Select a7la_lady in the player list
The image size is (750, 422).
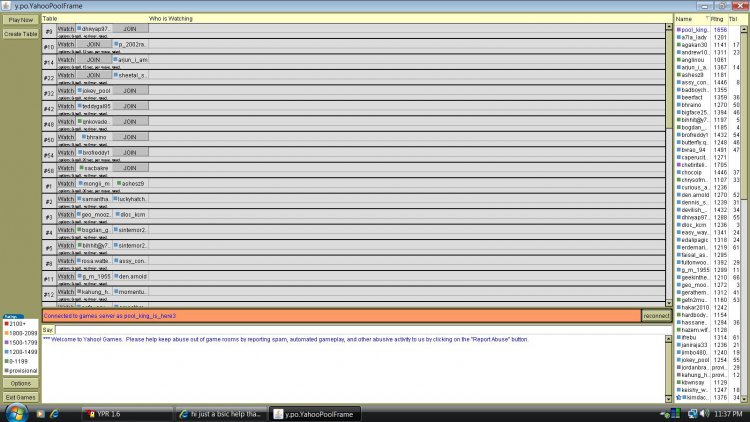(693, 37)
